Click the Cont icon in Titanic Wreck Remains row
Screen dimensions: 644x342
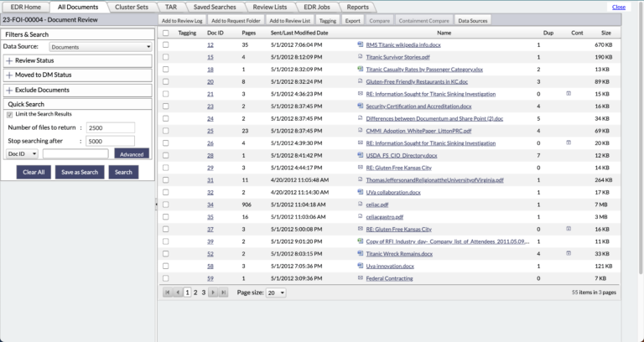pos(569,253)
